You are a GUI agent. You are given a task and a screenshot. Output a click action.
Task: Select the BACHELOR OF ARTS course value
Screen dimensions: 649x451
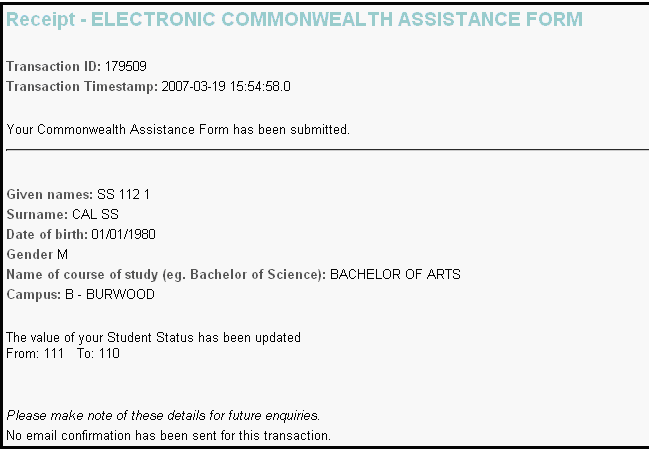395,274
